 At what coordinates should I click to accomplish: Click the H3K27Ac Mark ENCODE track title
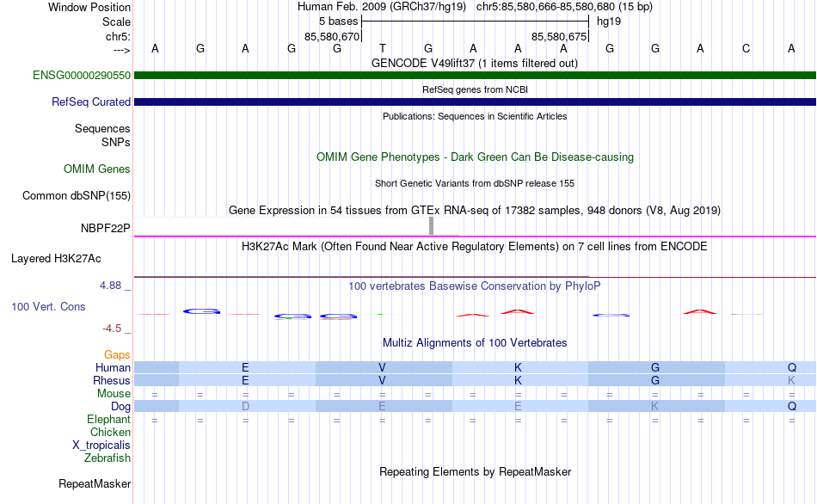(474, 246)
